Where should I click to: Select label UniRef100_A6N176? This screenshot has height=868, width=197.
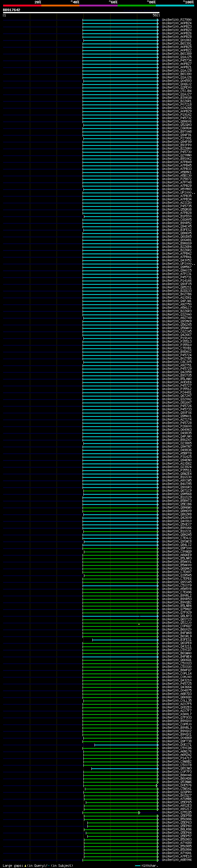click(177, 751)
